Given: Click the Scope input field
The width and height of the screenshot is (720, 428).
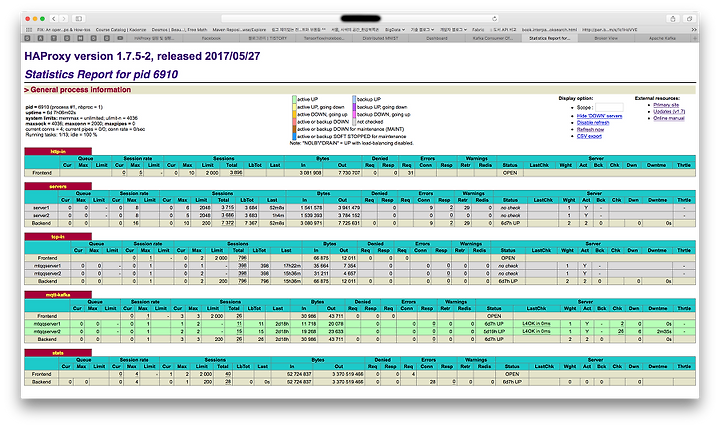Looking at the screenshot, I should point(609,107).
